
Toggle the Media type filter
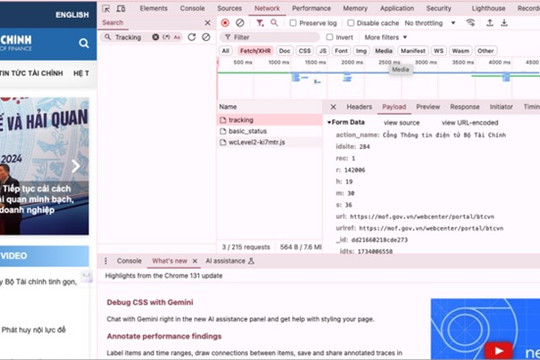point(384,51)
